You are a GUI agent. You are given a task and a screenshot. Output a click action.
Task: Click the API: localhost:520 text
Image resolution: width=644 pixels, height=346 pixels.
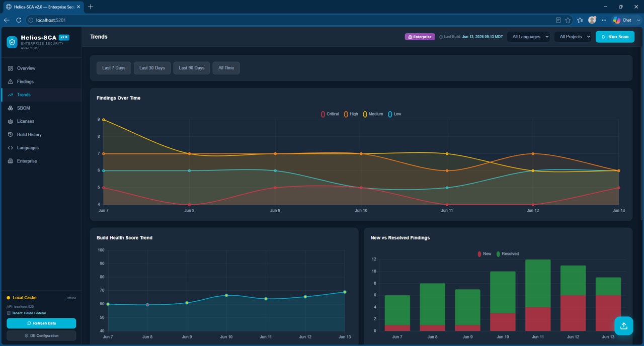(20, 306)
